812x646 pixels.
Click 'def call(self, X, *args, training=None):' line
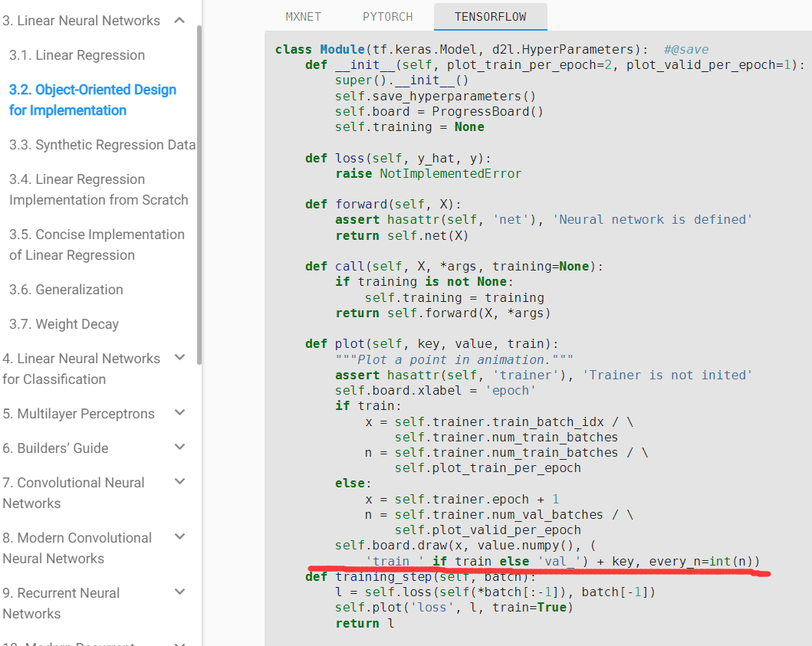pyautogui.click(x=454, y=267)
